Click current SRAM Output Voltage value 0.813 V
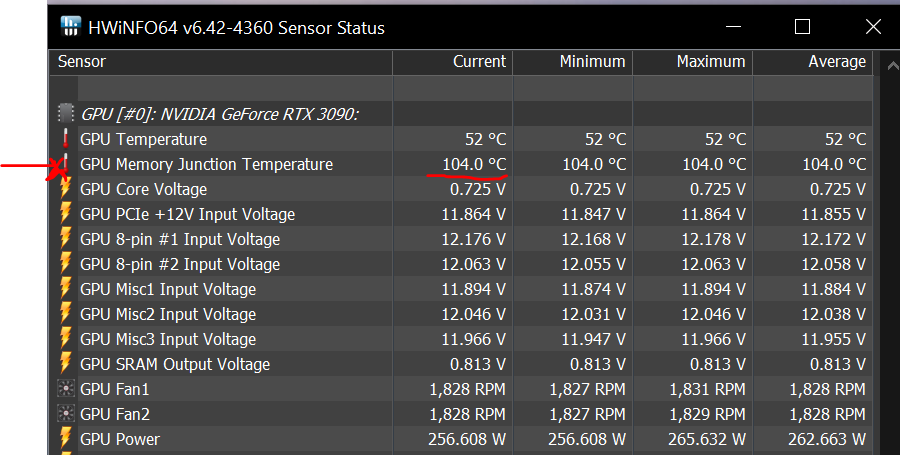 pyautogui.click(x=478, y=364)
